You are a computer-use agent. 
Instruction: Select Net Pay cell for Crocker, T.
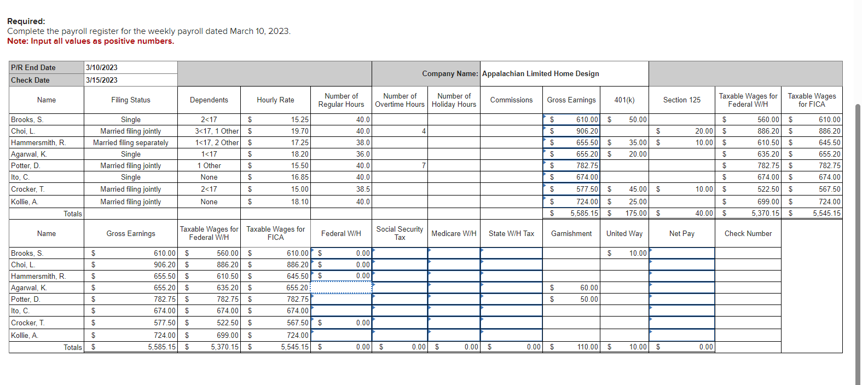coord(681,323)
